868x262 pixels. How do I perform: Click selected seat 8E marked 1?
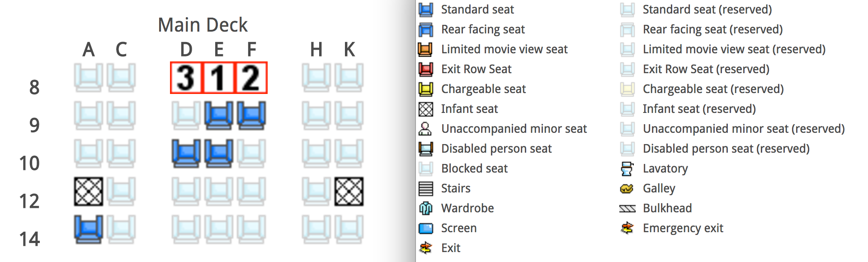coord(219,78)
